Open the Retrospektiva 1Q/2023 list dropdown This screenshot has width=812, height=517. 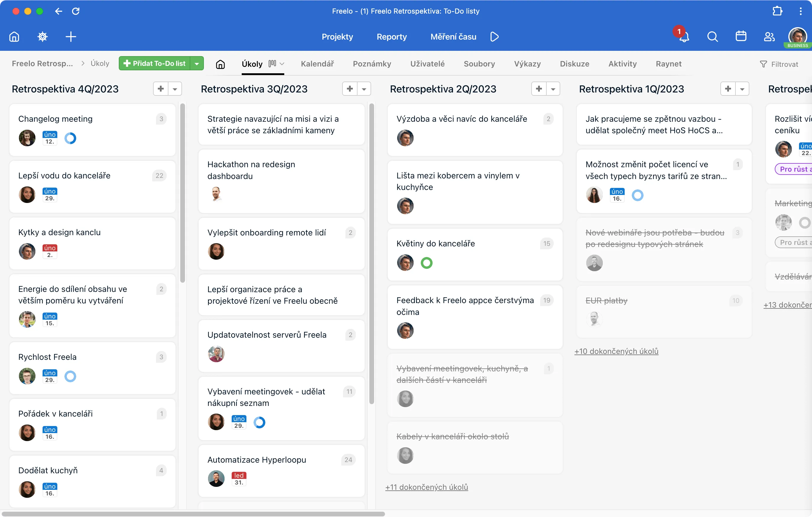pyautogui.click(x=743, y=89)
